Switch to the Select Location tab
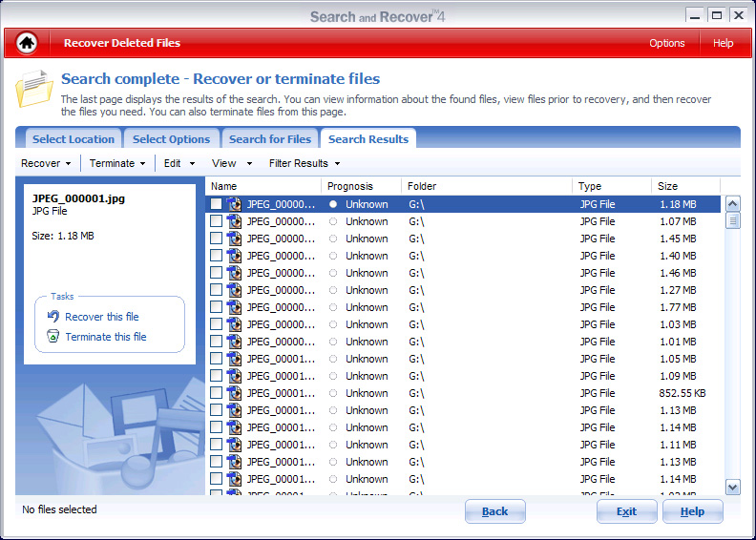The height and width of the screenshot is (540, 756). 73,139
